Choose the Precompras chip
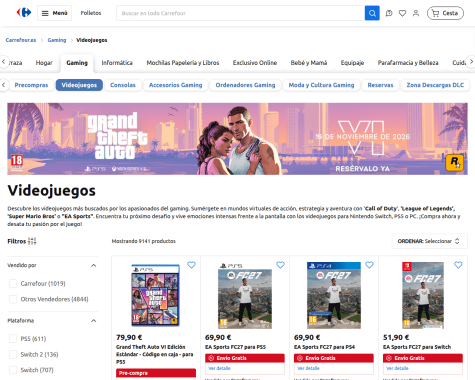 31,85
